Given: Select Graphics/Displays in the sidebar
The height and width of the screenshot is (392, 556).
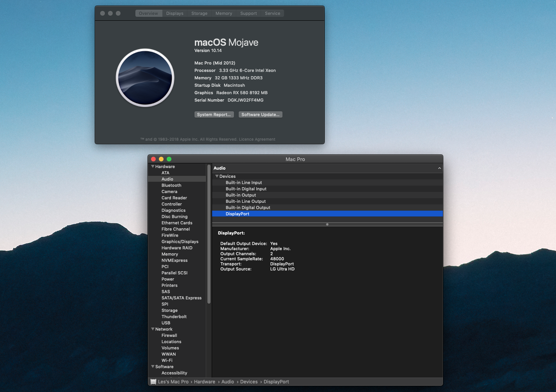Looking at the screenshot, I should pyautogui.click(x=177, y=242).
